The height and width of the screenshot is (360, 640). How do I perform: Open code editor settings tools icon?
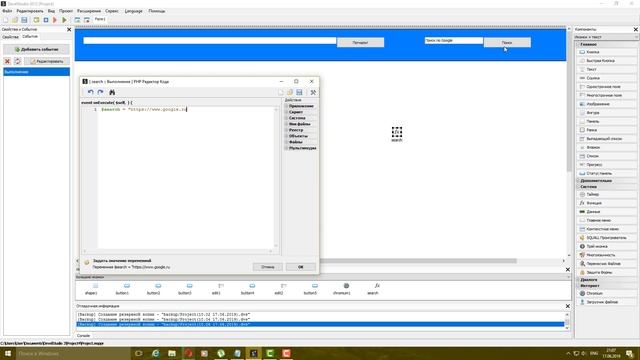(x=313, y=92)
